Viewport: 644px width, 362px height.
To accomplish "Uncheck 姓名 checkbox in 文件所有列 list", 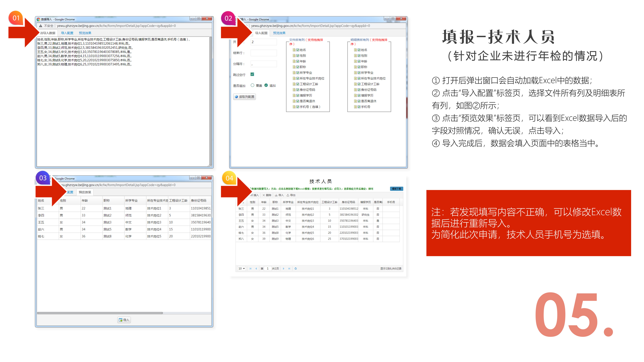I will (298, 50).
